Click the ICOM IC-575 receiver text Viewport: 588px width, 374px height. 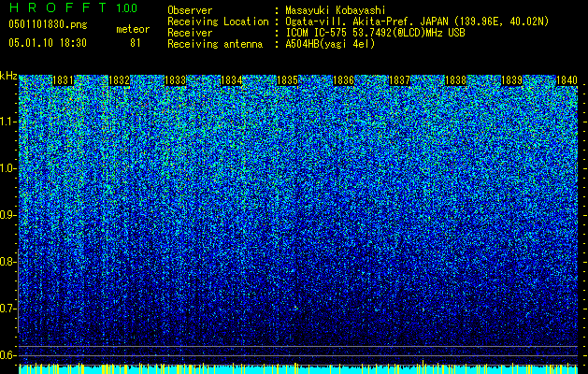tap(375, 33)
